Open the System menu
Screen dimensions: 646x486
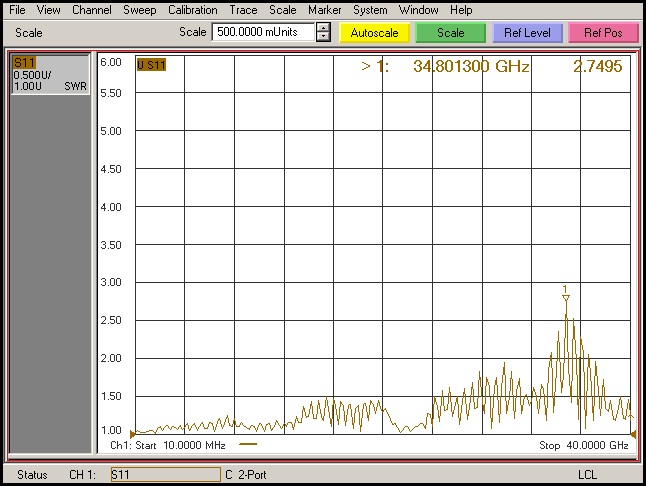pyautogui.click(x=370, y=10)
